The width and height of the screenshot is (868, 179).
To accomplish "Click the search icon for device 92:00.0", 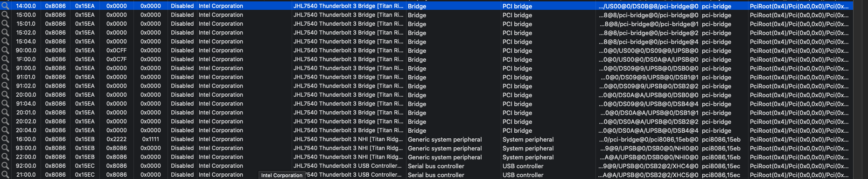I will tap(5, 166).
